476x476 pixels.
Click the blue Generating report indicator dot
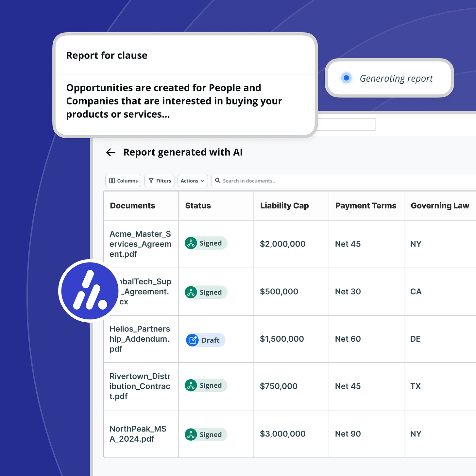(346, 78)
